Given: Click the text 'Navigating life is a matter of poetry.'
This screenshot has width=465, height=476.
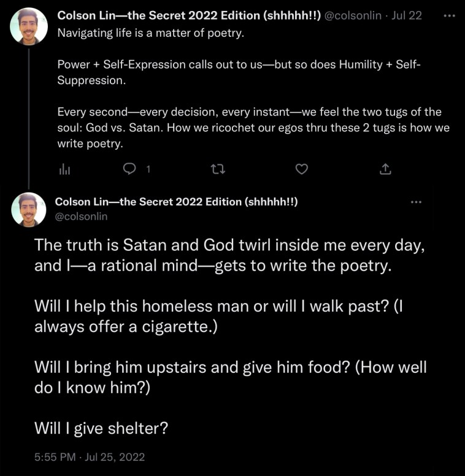Looking at the screenshot, I should tap(150, 33).
